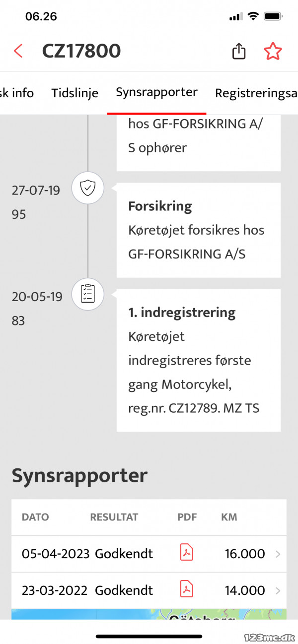Tap the map preview at bottom
Screen dimensions: 298x644
coord(149,614)
